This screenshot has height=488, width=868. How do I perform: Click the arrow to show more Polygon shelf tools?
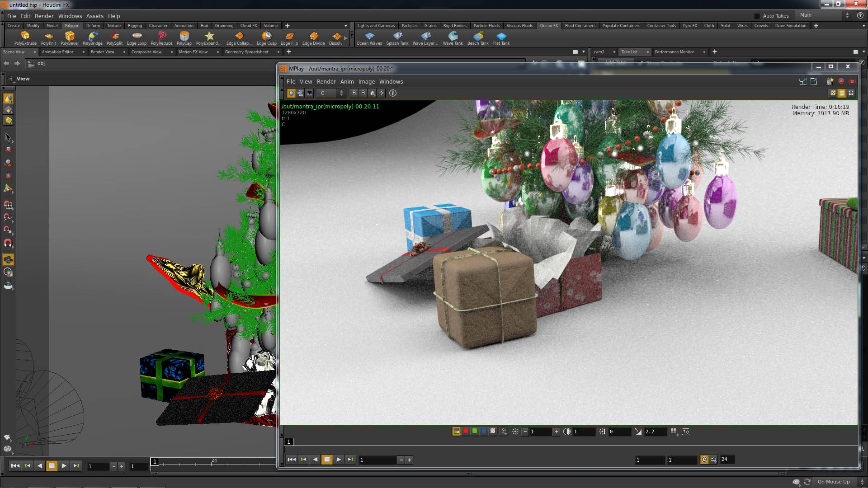point(346,38)
